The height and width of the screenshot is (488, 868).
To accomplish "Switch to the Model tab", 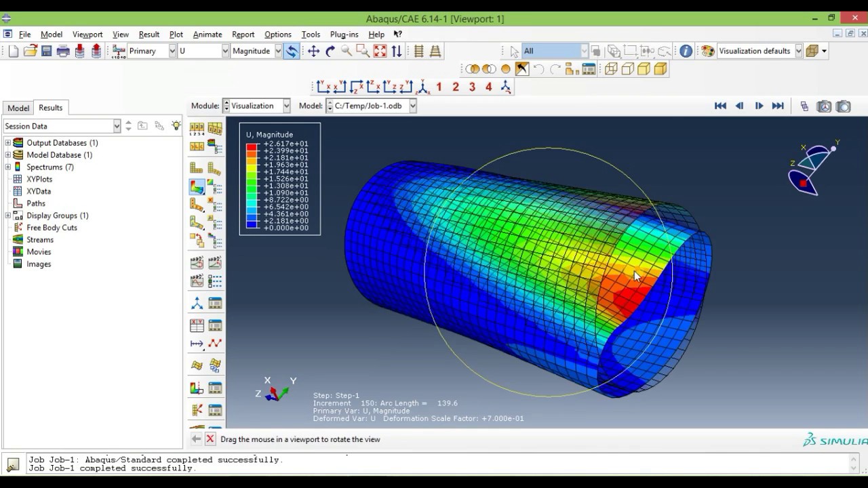I will tap(18, 108).
